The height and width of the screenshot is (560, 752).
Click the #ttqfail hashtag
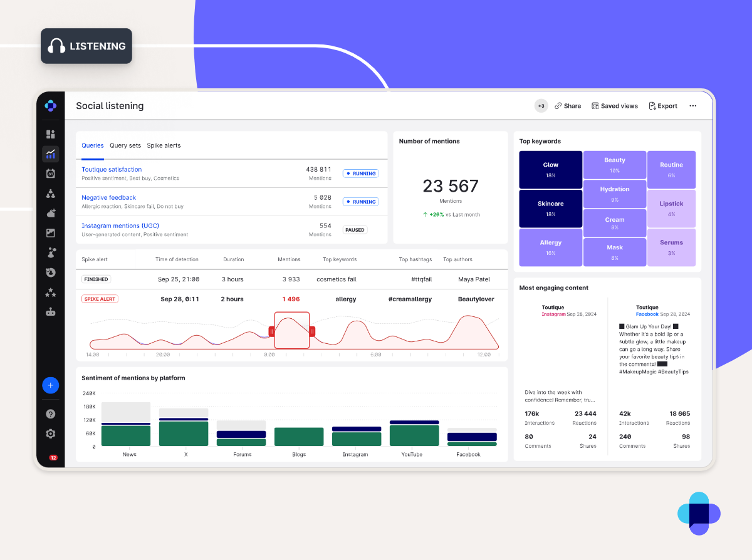(421, 279)
